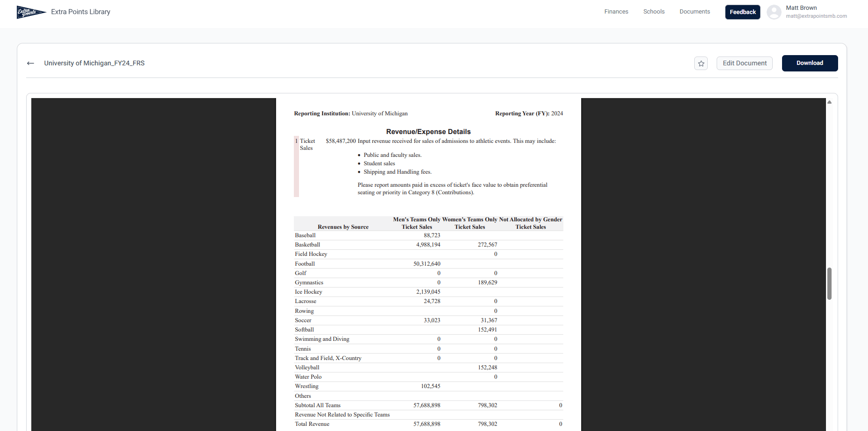Screen dimensions: 868x431
Task: Click the Ticket Sales category label
Action: tap(307, 144)
